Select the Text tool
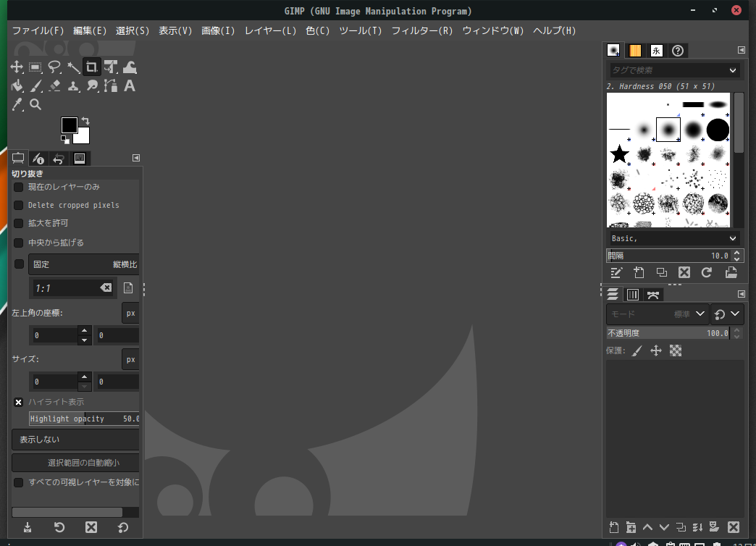 tap(130, 86)
